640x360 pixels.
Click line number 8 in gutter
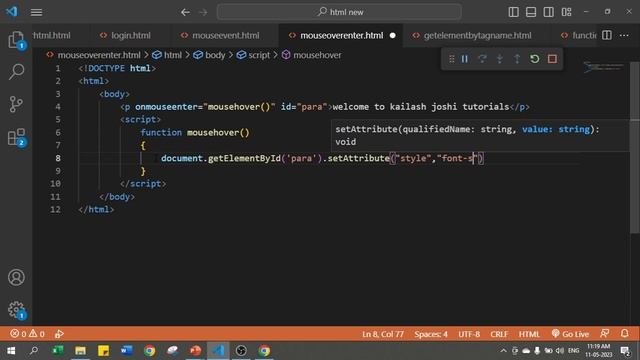click(x=58, y=158)
